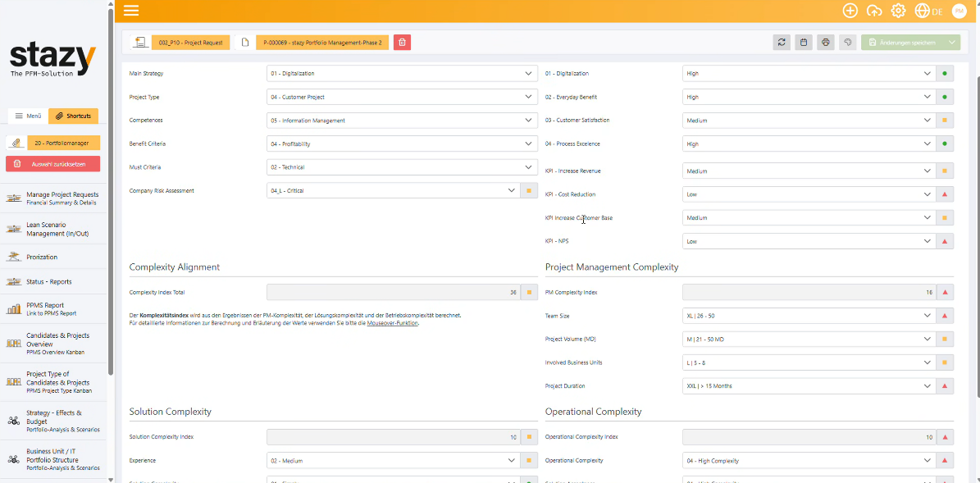This screenshot has height=483, width=980.
Task: Click the Änderungen speichern button
Action: point(902,43)
